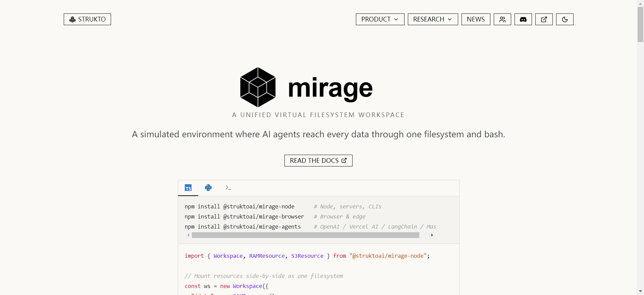This screenshot has height=295, width=644.
Task: Click the tagline about AI agents and bash
Action: point(318,134)
